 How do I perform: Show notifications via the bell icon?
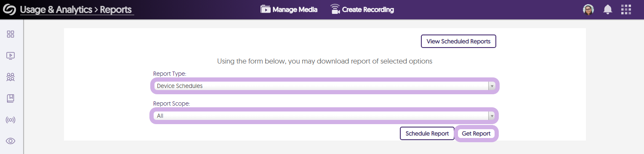607,10
